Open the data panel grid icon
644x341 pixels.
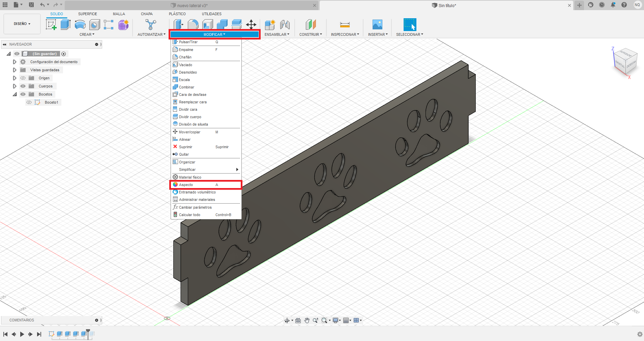click(x=5, y=5)
